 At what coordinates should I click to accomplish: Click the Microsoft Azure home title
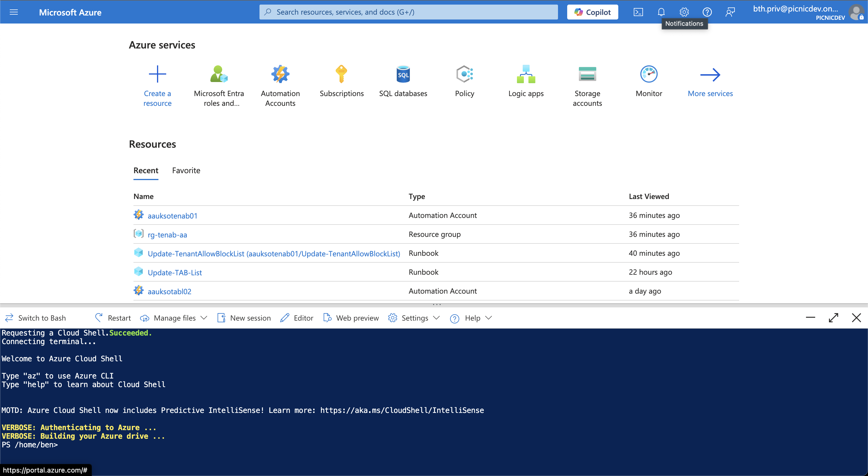70,12
